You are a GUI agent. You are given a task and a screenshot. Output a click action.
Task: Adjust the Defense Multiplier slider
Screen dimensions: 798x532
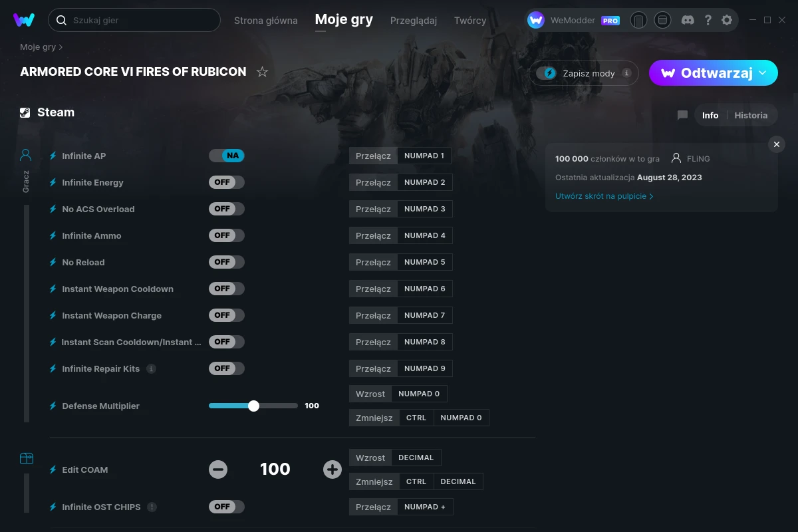pos(253,406)
